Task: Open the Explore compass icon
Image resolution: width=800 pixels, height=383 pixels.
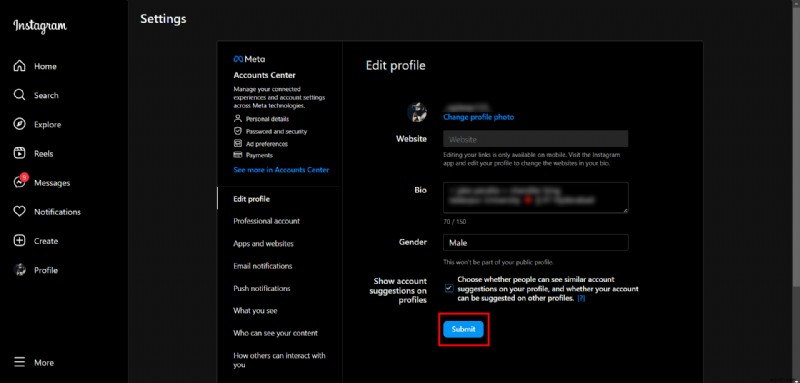Action: [19, 124]
